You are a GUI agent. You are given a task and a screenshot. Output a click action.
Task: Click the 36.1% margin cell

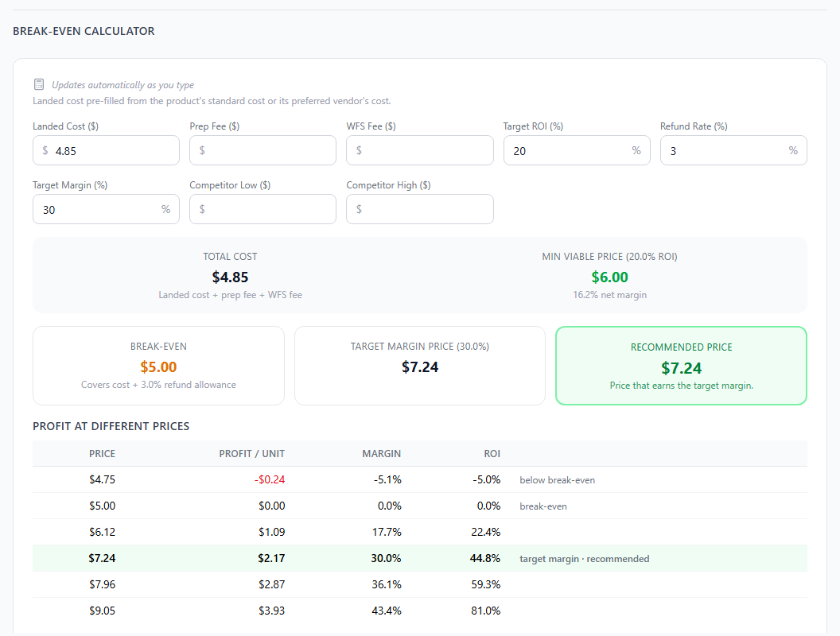387,584
